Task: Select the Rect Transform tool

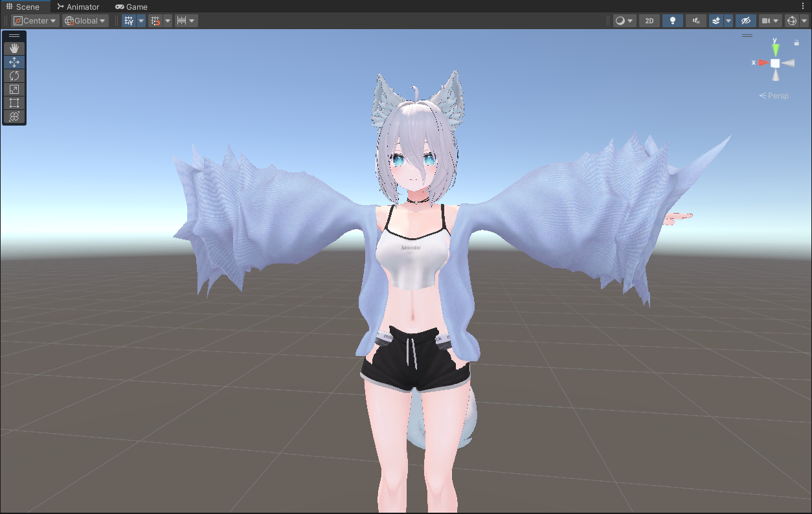Action: click(14, 103)
